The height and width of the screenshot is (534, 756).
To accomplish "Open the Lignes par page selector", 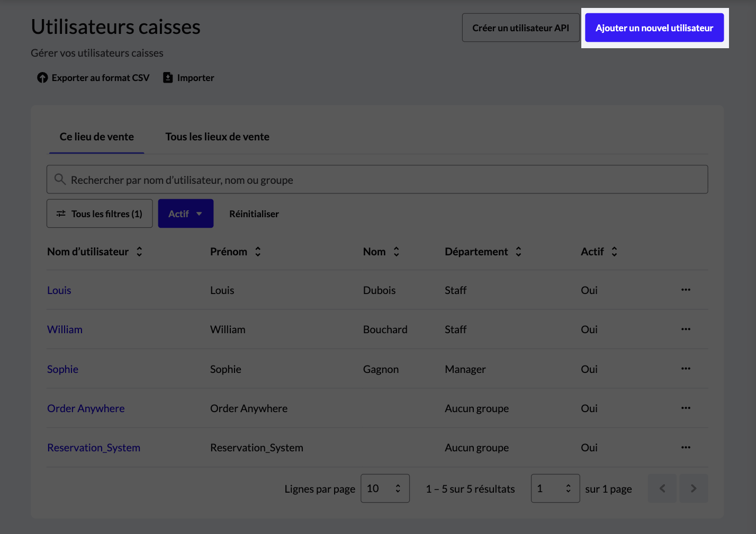I will [x=385, y=488].
